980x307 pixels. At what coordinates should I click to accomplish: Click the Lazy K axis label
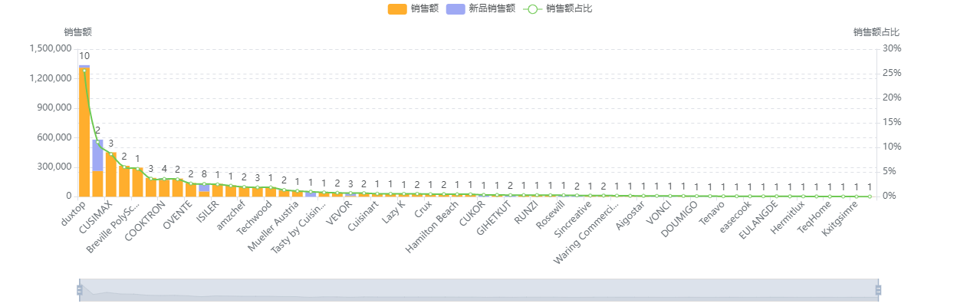tap(394, 213)
